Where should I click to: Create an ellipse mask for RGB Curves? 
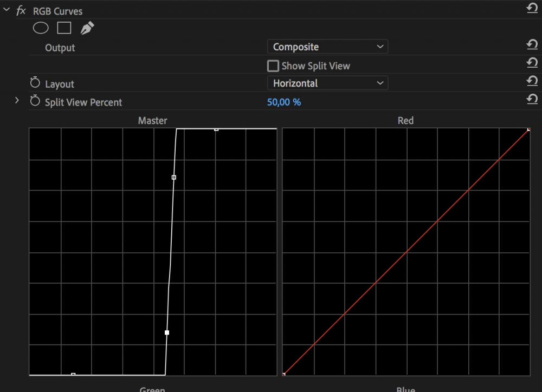pyautogui.click(x=41, y=28)
